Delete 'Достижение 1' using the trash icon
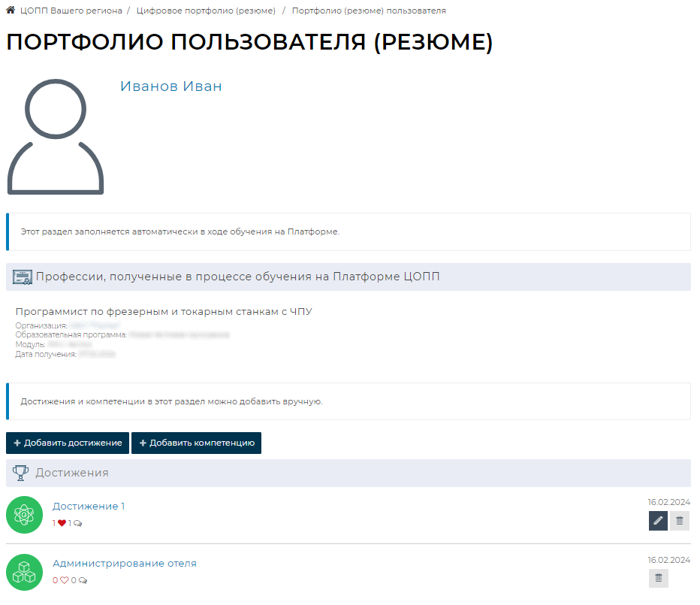 [x=680, y=521]
